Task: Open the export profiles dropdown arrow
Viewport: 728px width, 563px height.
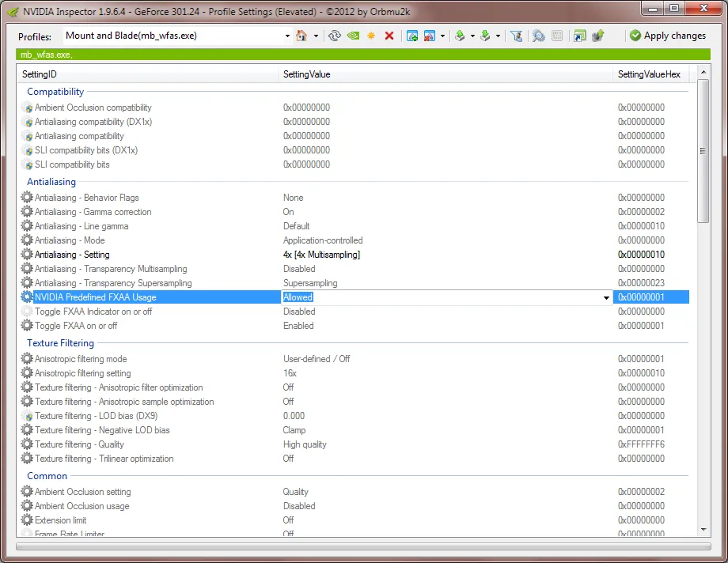Action: (472, 36)
